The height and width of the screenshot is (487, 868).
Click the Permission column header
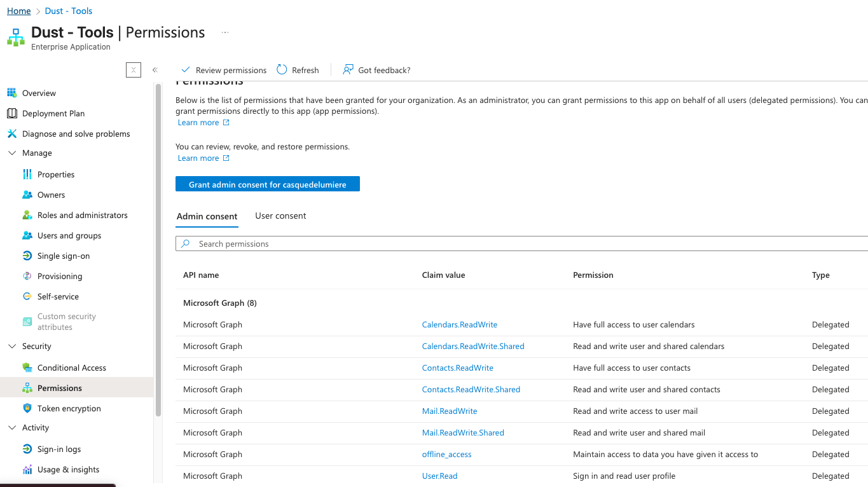pyautogui.click(x=593, y=275)
